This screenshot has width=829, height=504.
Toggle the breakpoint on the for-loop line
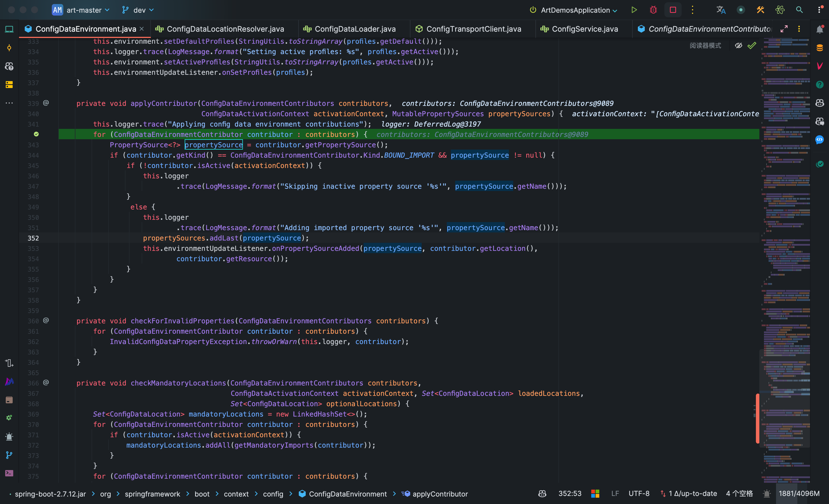[36, 134]
